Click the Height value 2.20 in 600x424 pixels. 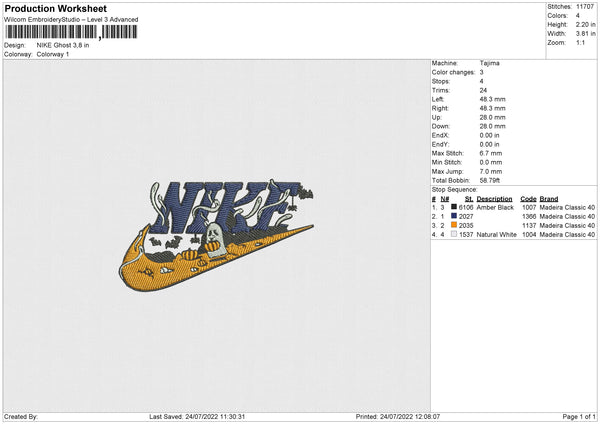[x=585, y=24]
